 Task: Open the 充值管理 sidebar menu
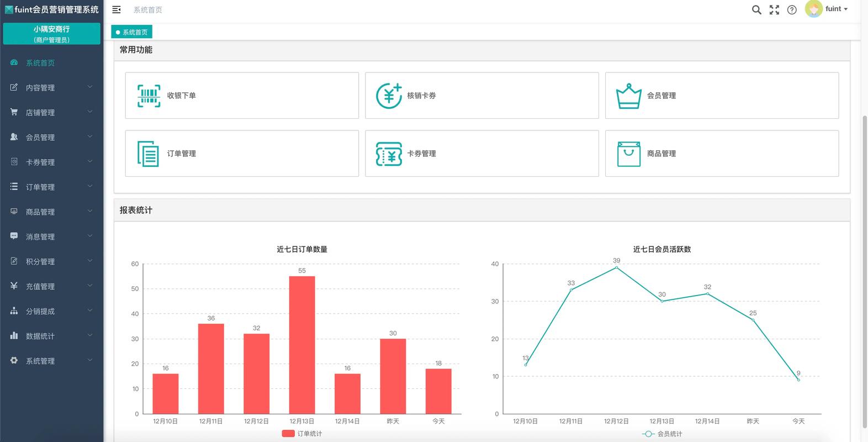coord(51,286)
